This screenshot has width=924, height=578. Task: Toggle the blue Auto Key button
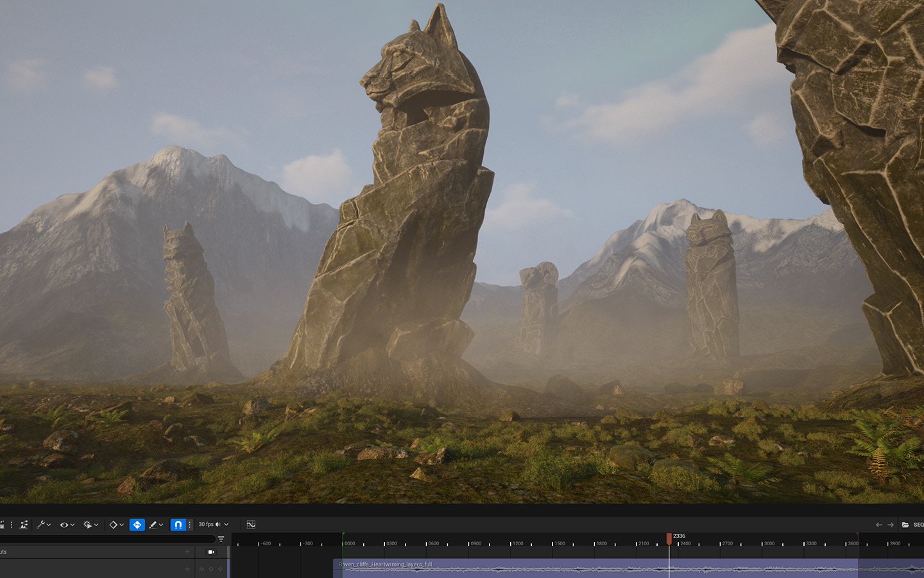coord(137,525)
